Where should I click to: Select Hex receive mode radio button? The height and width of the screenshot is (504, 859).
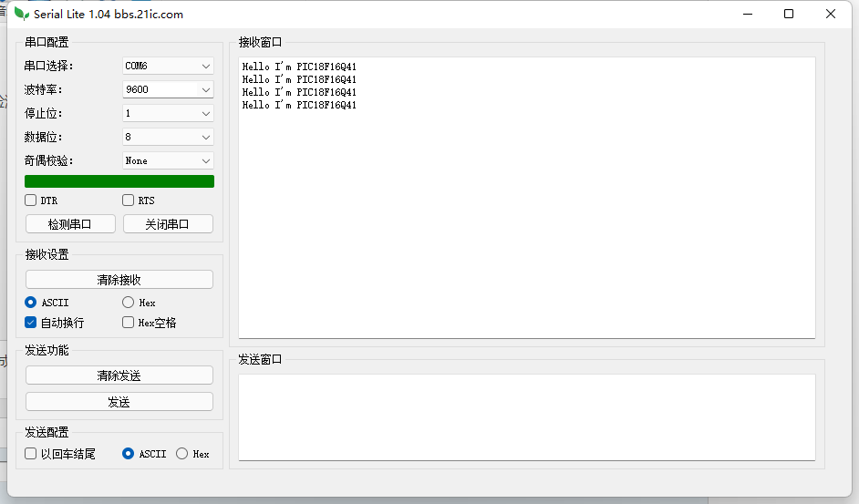(129, 303)
